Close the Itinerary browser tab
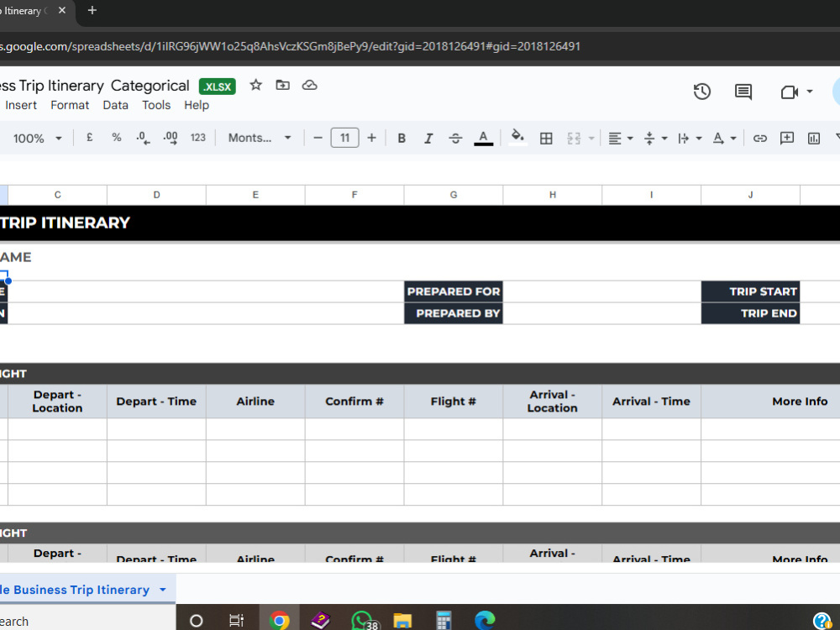The height and width of the screenshot is (630, 840). tap(62, 10)
